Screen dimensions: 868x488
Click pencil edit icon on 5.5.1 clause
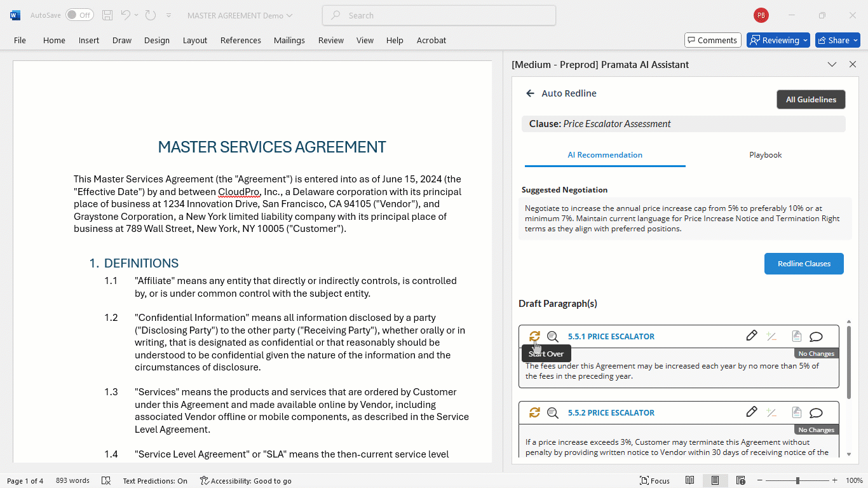coord(752,335)
